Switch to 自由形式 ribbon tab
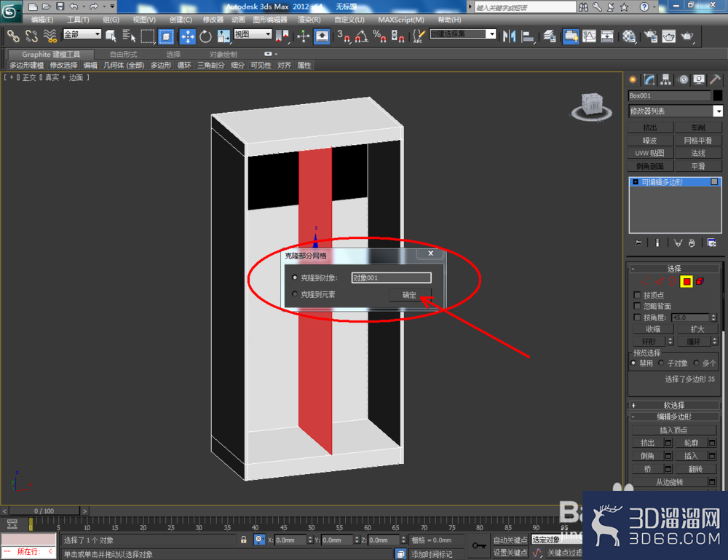The image size is (728, 560). click(x=123, y=55)
